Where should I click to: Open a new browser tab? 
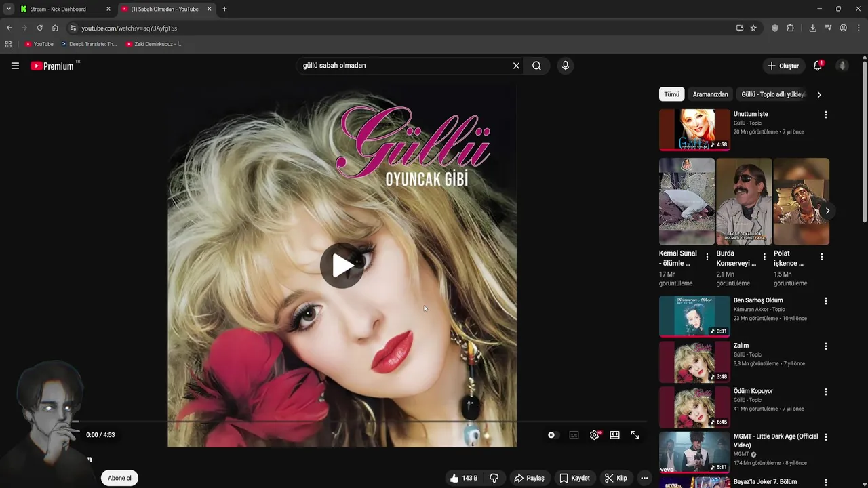pos(224,9)
